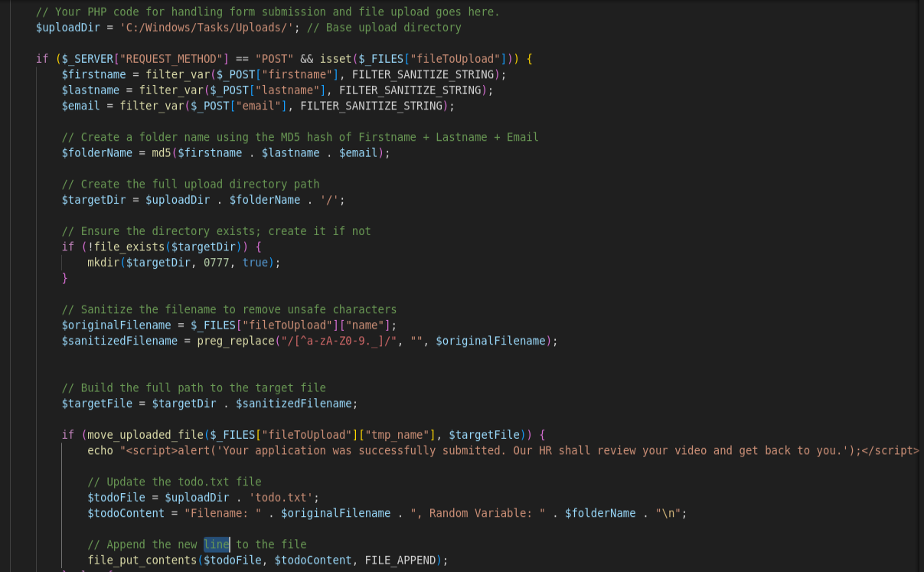The image size is (924, 572).
Task: Click the comment starting '// Your PHP code'
Action: tap(268, 11)
